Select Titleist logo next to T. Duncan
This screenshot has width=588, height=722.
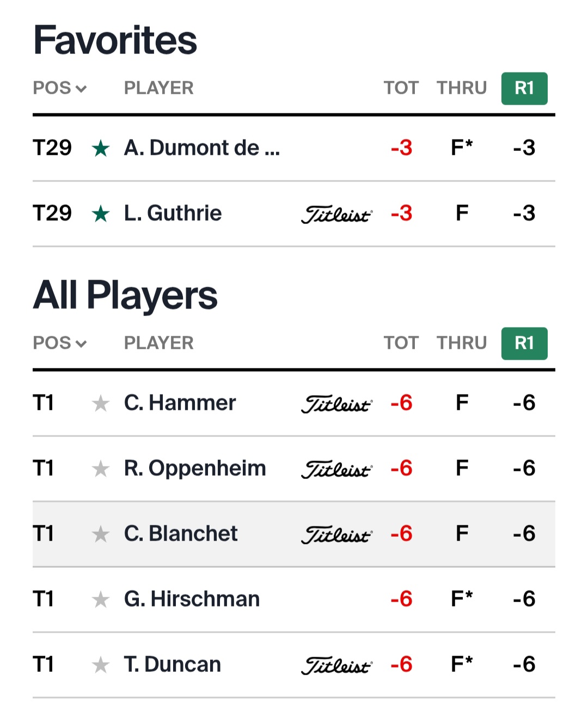[336, 665]
